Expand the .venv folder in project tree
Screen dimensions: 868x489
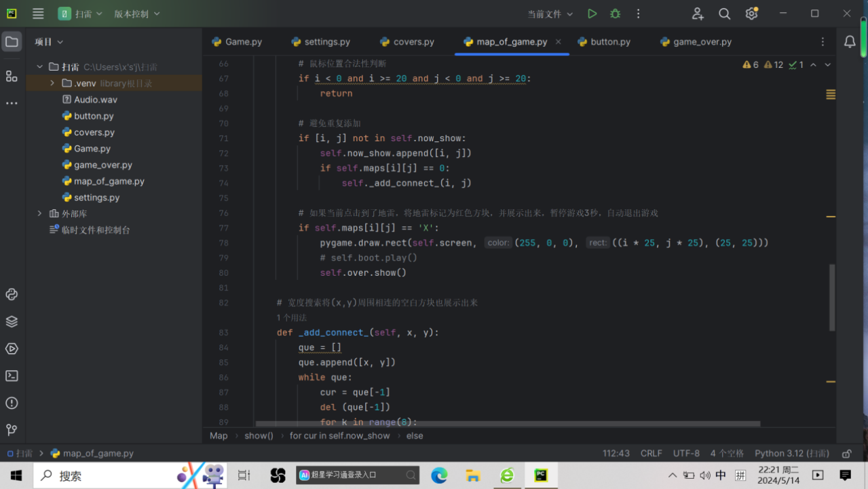(x=52, y=83)
